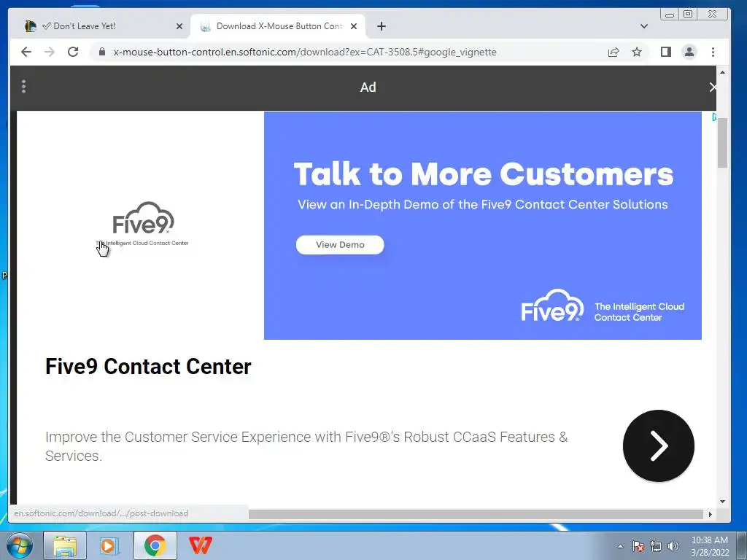
Task: Bookmark this page with the star
Action: coord(637,52)
